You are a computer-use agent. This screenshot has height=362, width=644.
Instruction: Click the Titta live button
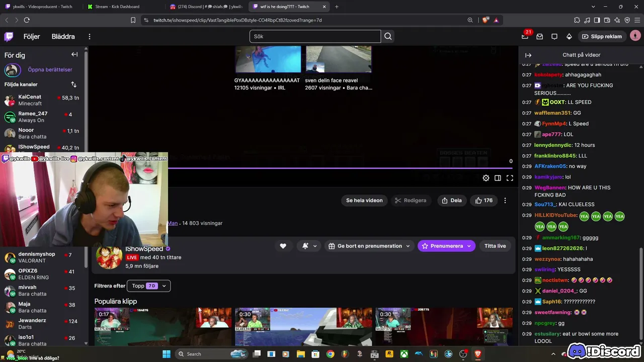click(495, 246)
